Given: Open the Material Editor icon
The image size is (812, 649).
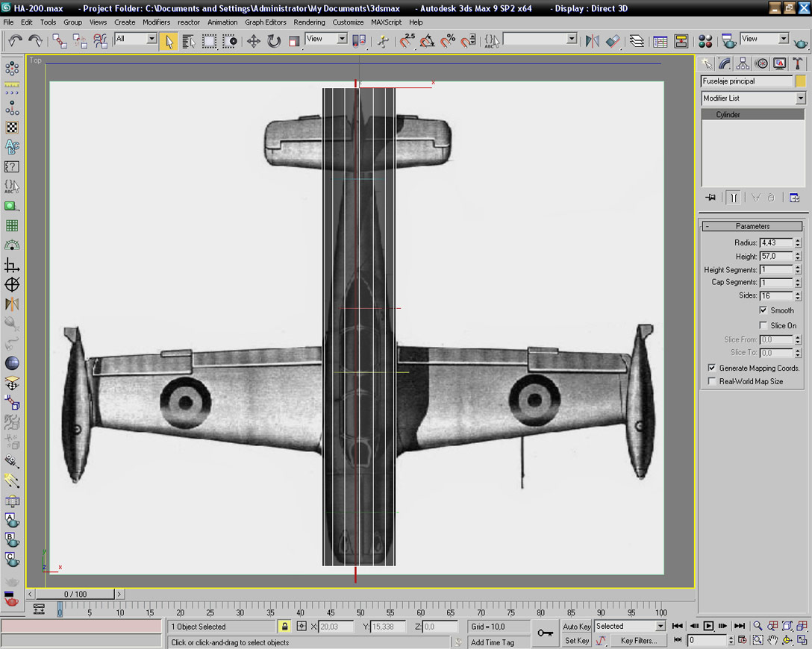Looking at the screenshot, I should click(x=705, y=41).
